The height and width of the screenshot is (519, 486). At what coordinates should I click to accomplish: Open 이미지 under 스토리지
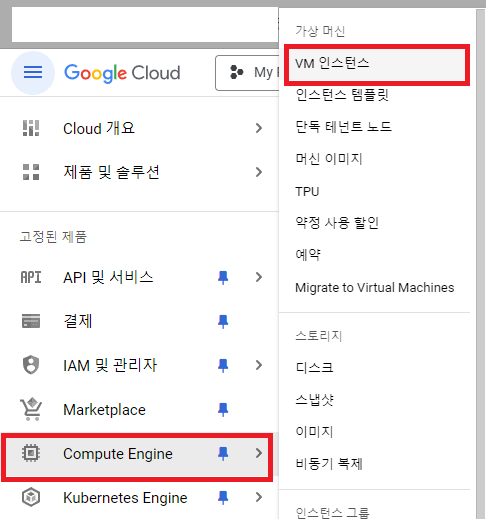pyautogui.click(x=314, y=432)
